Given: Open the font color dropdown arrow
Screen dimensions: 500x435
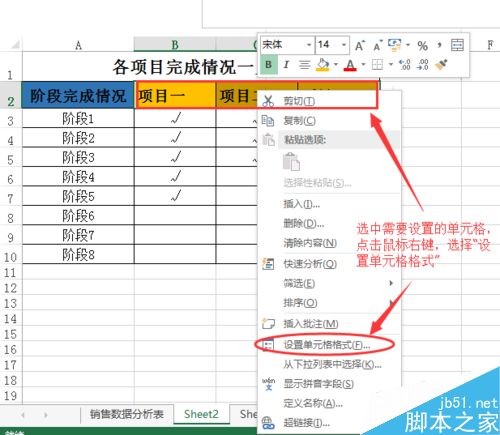Looking at the screenshot, I should [x=363, y=64].
